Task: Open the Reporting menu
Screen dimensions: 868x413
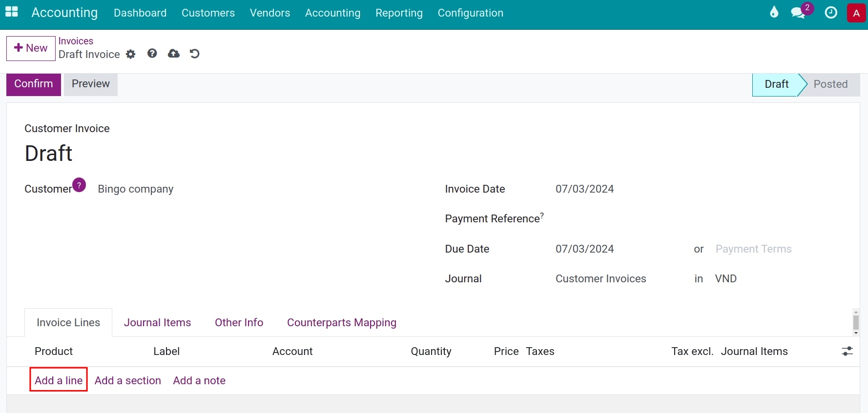Action: (399, 13)
